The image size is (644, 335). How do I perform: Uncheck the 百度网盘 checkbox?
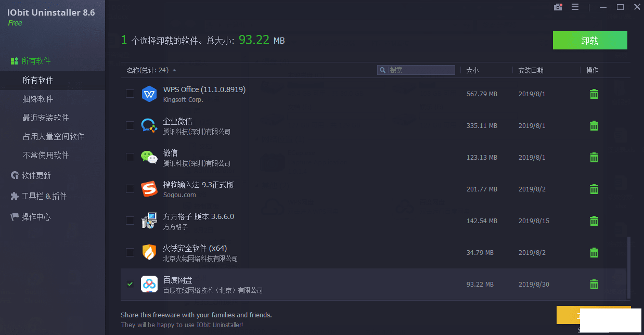click(130, 285)
